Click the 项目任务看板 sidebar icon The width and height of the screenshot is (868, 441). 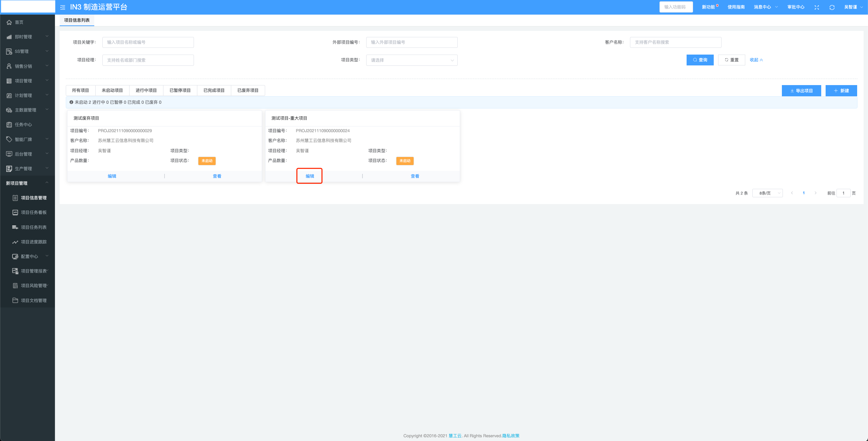pyautogui.click(x=15, y=213)
